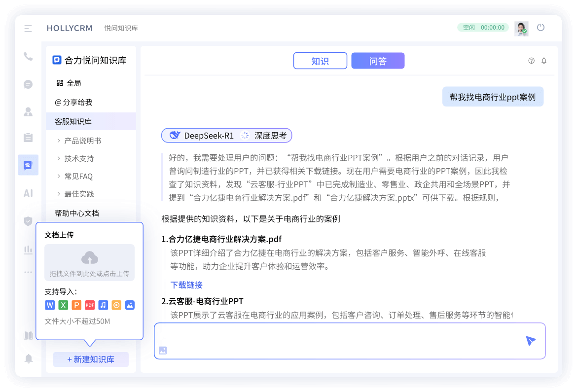Open the AI sidebar icon

tap(28, 193)
